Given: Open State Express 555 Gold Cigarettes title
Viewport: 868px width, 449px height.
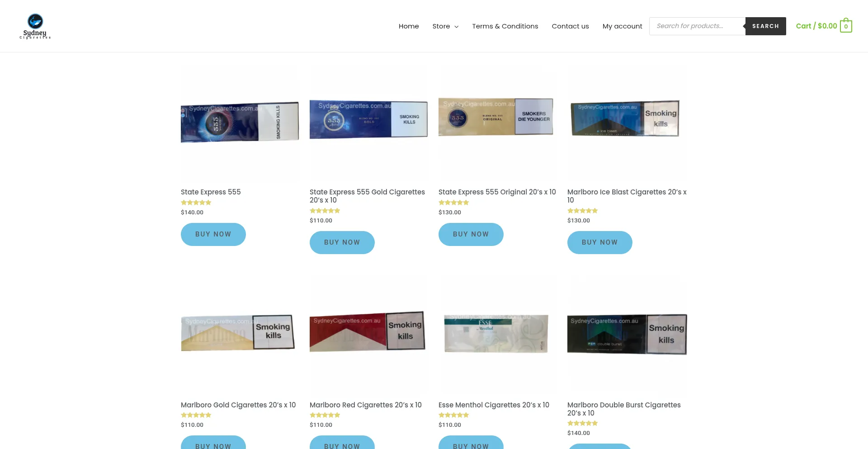Looking at the screenshot, I should [367, 196].
